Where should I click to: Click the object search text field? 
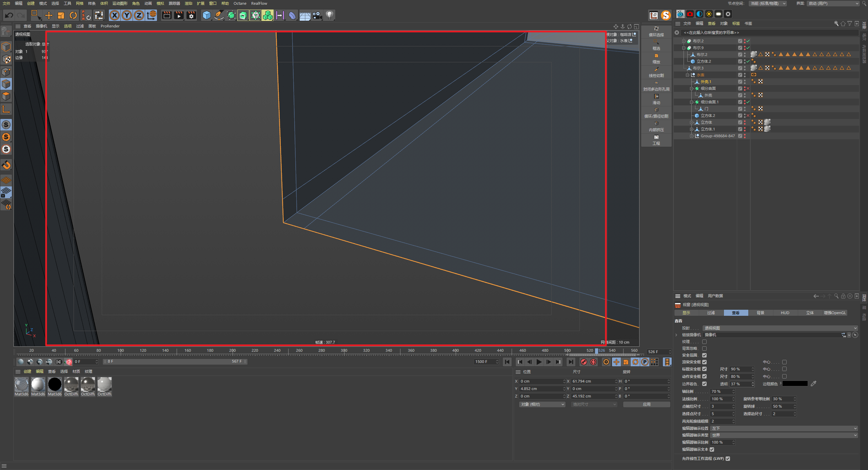[770, 33]
